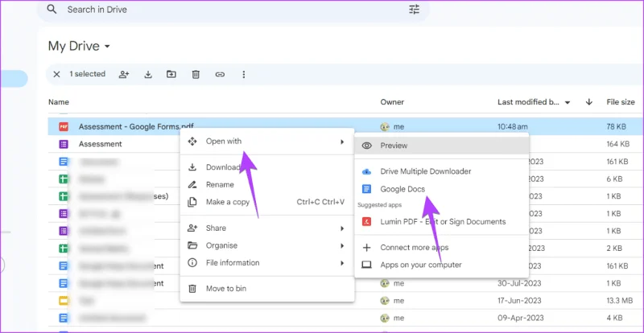Click the 13.3 MB file size cell

(x=619, y=301)
